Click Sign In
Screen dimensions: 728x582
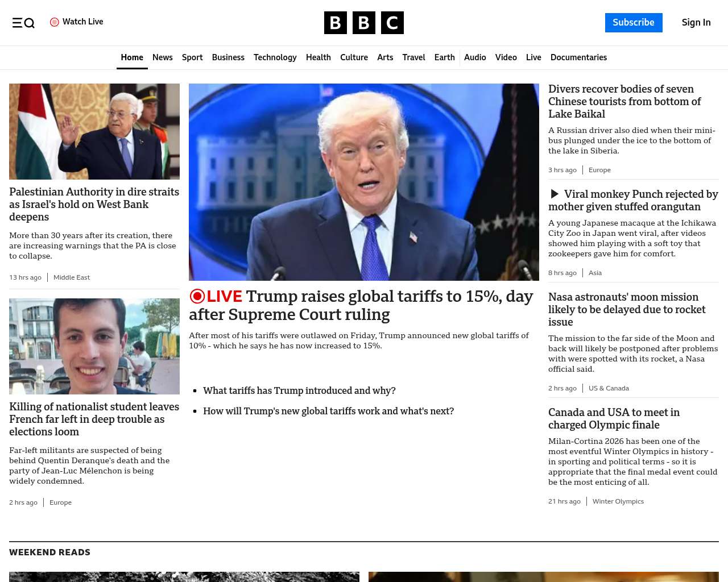(696, 23)
